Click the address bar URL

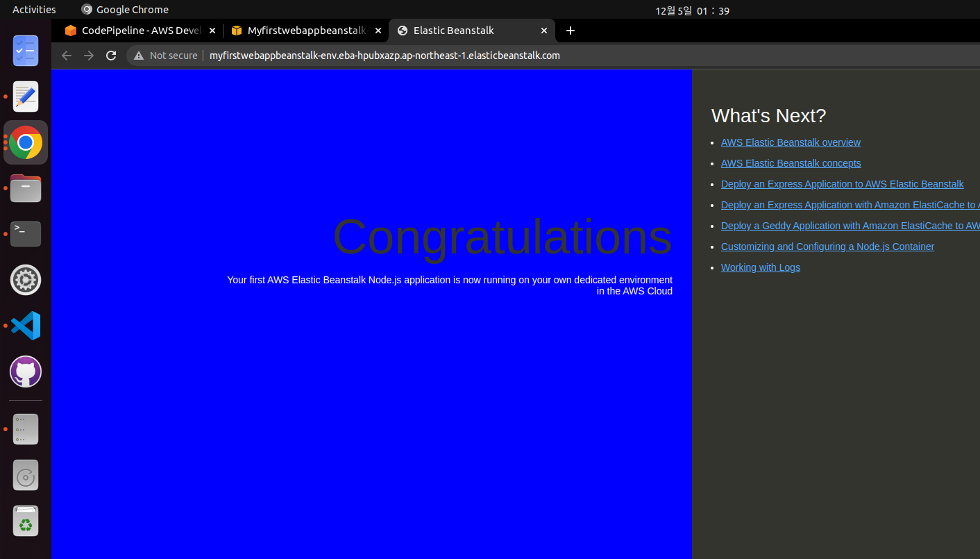coord(385,56)
